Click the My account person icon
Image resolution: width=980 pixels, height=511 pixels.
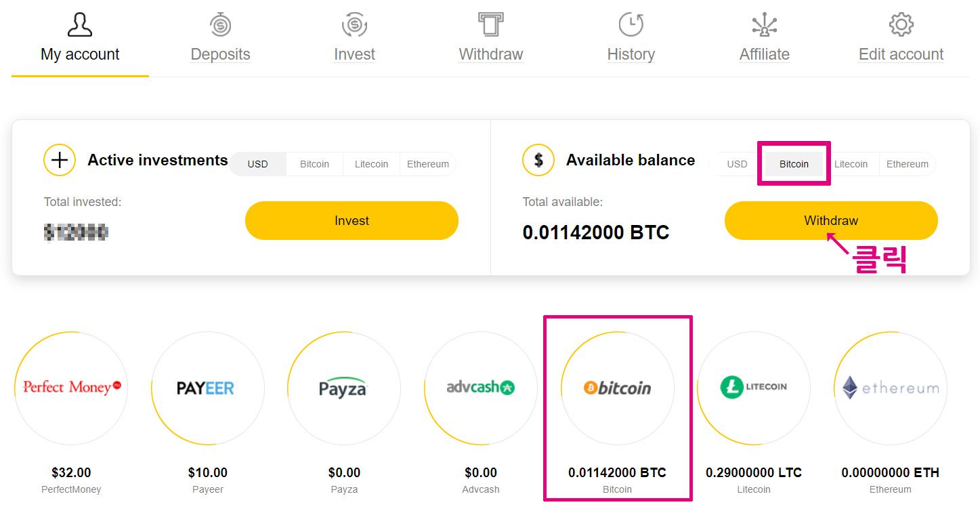pyautogui.click(x=80, y=25)
